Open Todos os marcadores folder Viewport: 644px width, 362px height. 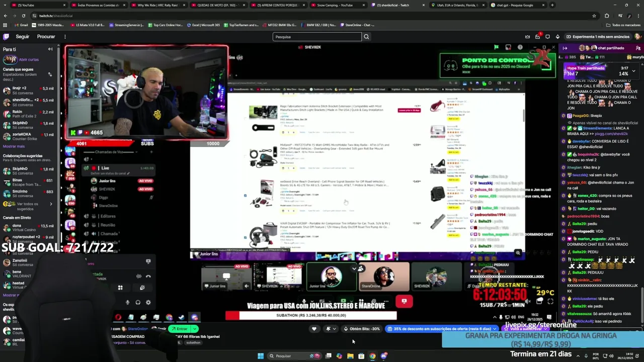[x=623, y=25]
